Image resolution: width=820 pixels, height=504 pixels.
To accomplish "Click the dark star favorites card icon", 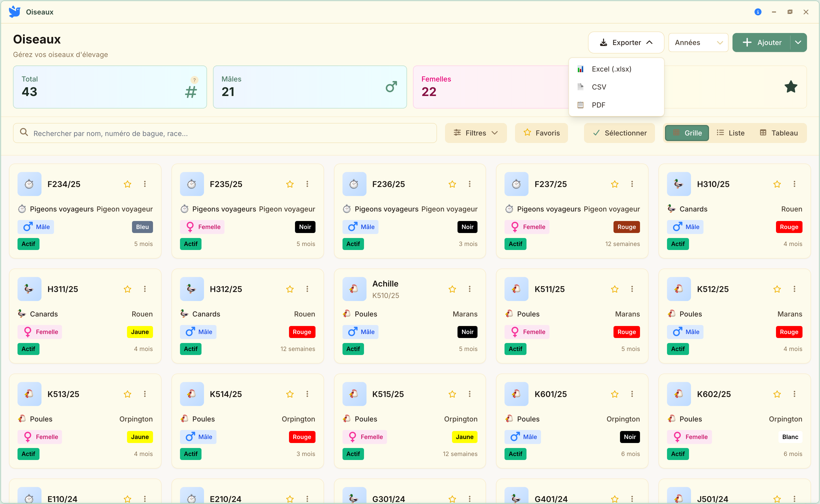I will (x=791, y=87).
